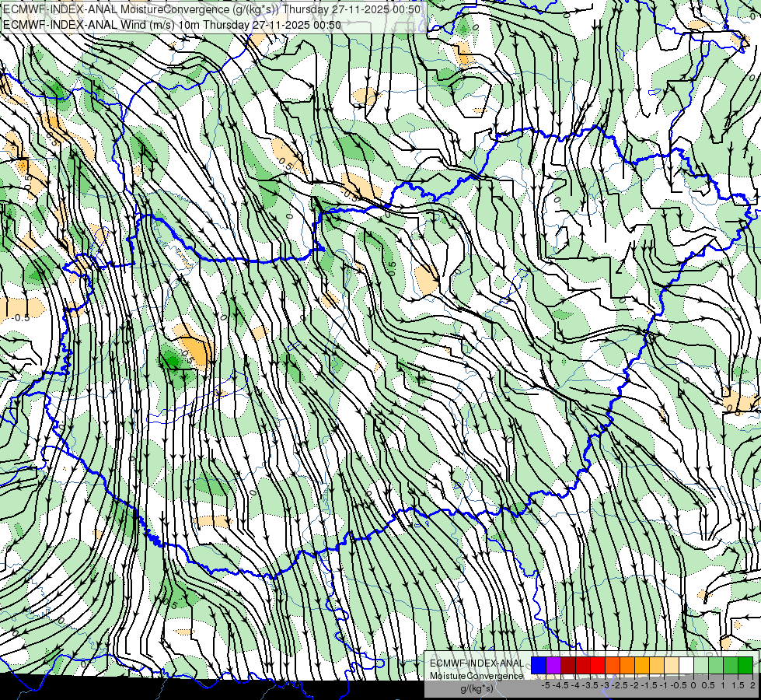
Task: Click the darkest green legend swatch
Action: 745,665
